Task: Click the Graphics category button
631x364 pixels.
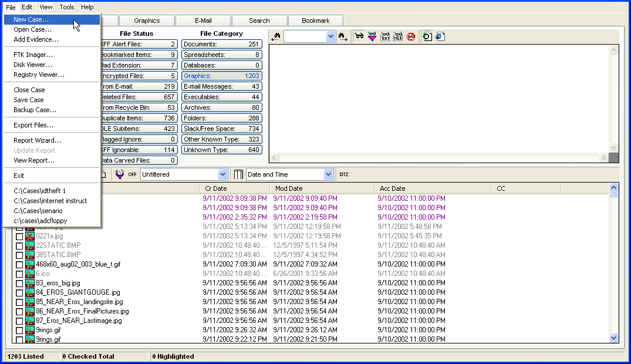Action: pos(222,76)
